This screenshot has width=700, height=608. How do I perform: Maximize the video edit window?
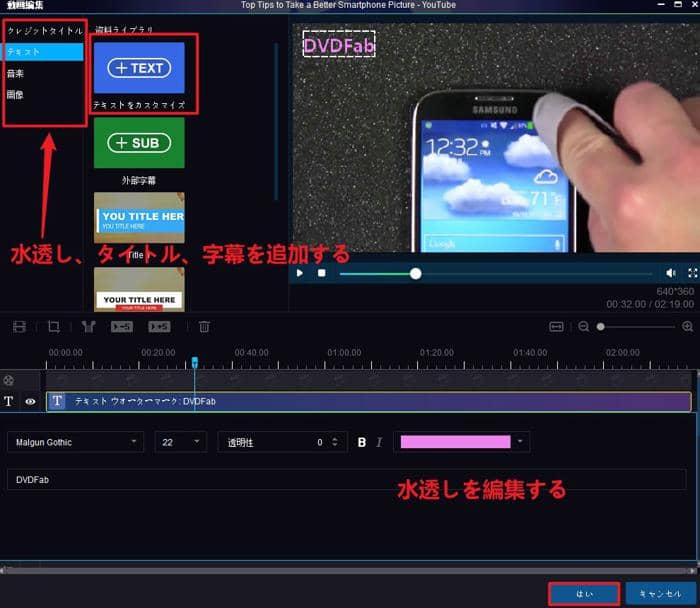678,4
